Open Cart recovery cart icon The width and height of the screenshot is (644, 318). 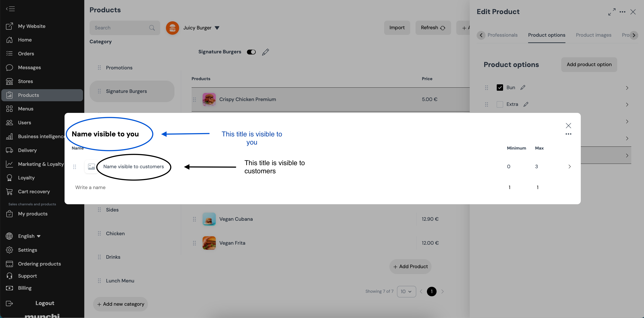tap(9, 192)
